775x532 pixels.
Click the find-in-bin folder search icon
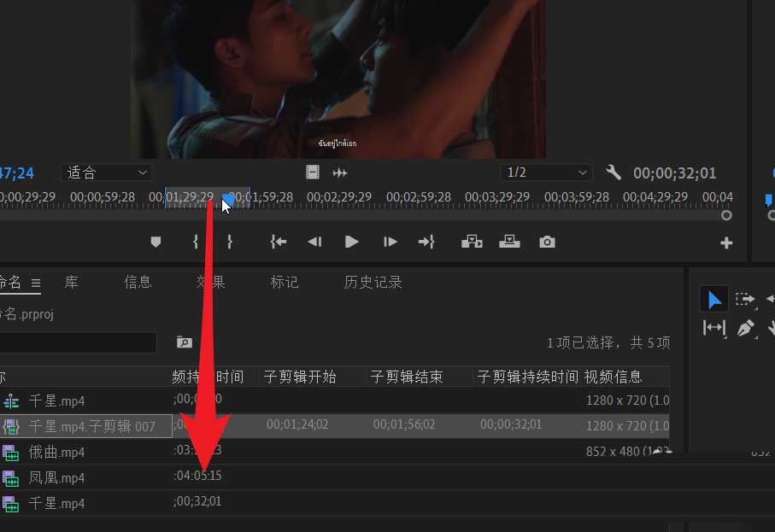185,342
